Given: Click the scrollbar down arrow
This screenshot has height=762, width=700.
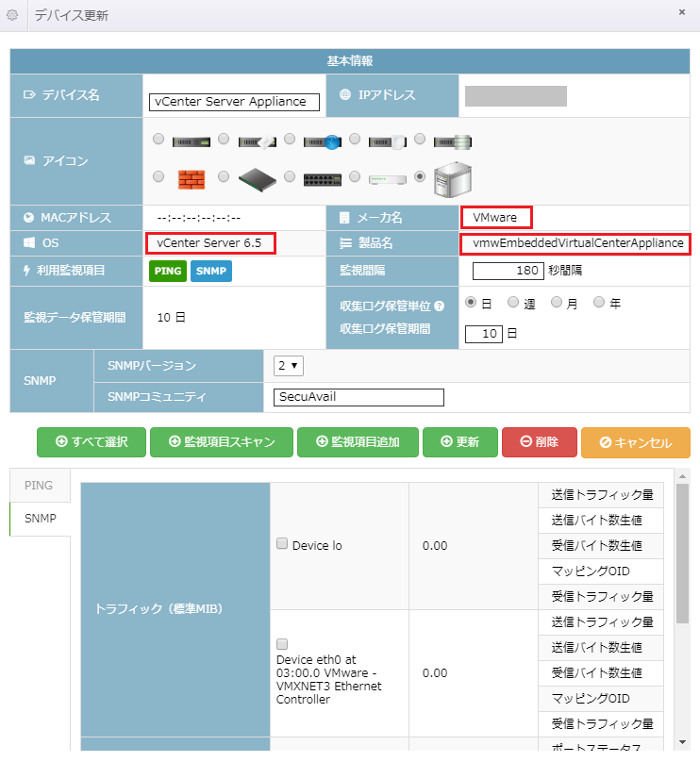Looking at the screenshot, I should click(682, 742).
